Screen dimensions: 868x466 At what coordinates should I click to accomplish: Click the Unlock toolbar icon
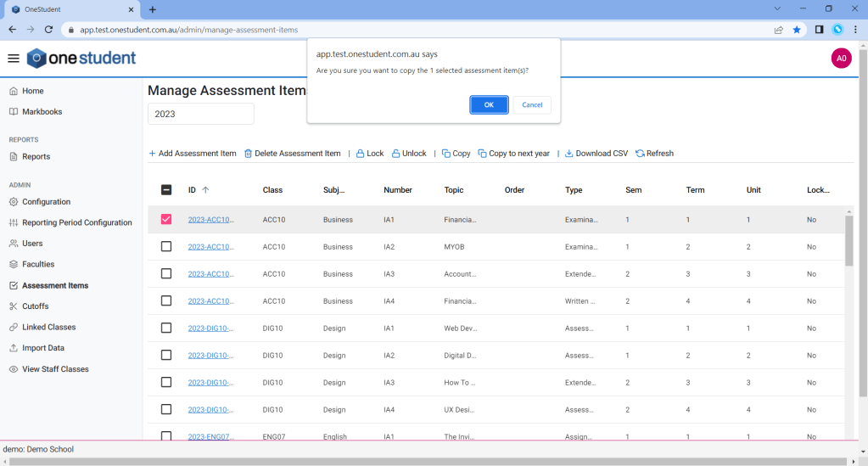point(395,154)
